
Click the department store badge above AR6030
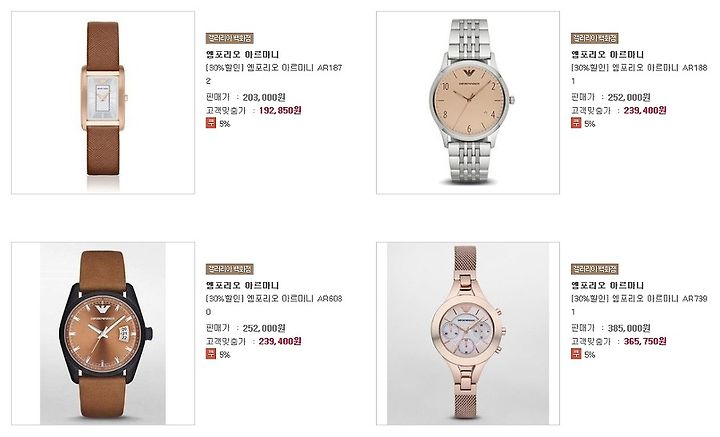(230, 269)
